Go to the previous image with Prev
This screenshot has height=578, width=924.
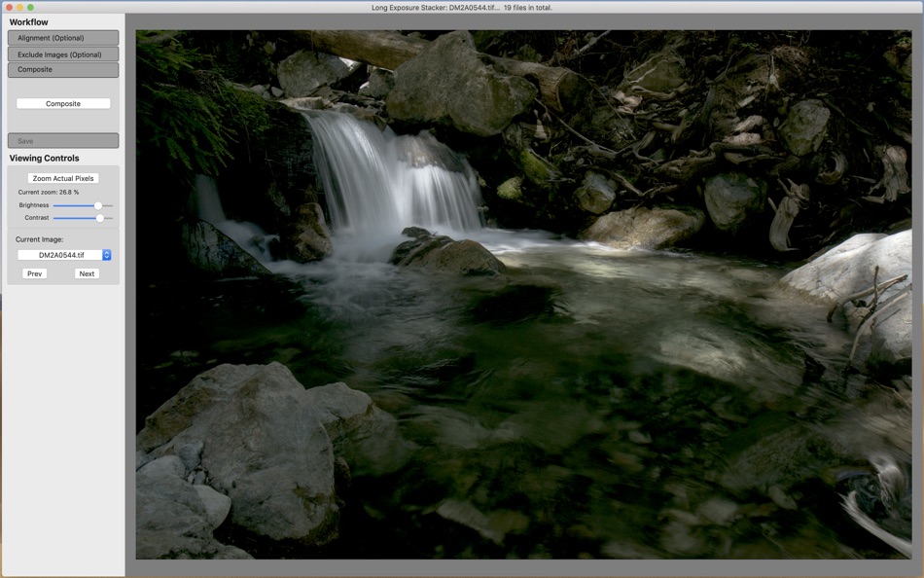point(34,272)
